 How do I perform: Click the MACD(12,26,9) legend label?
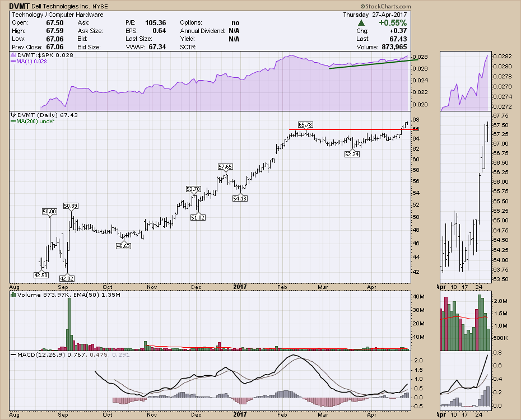point(41,354)
